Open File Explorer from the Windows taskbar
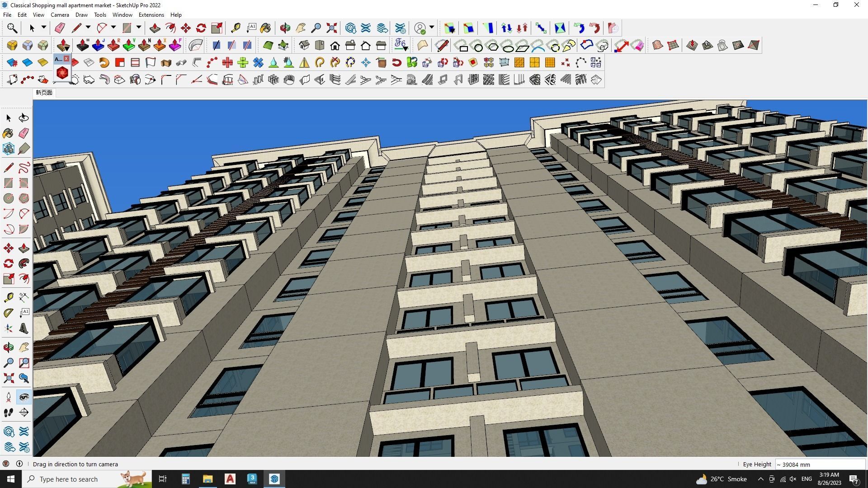 208,479
